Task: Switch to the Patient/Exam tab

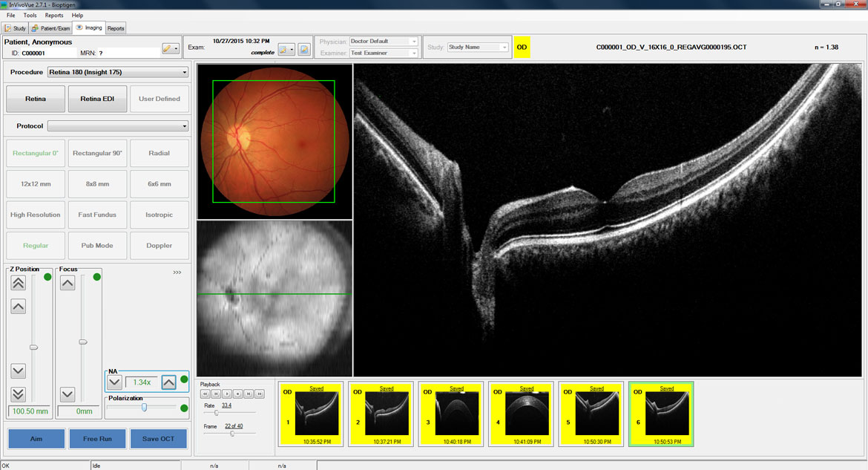Action: [51, 28]
